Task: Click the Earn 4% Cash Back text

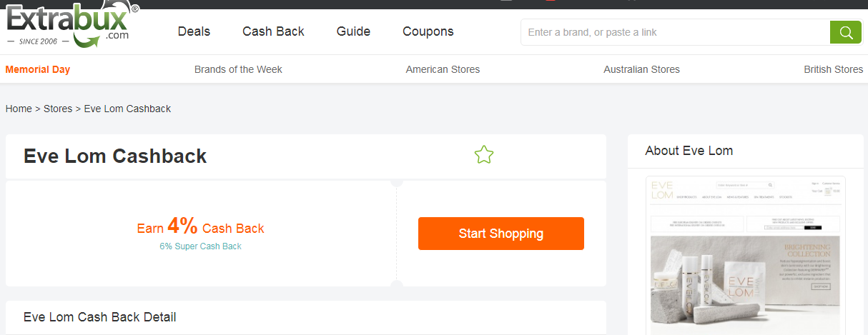Action: [x=200, y=228]
